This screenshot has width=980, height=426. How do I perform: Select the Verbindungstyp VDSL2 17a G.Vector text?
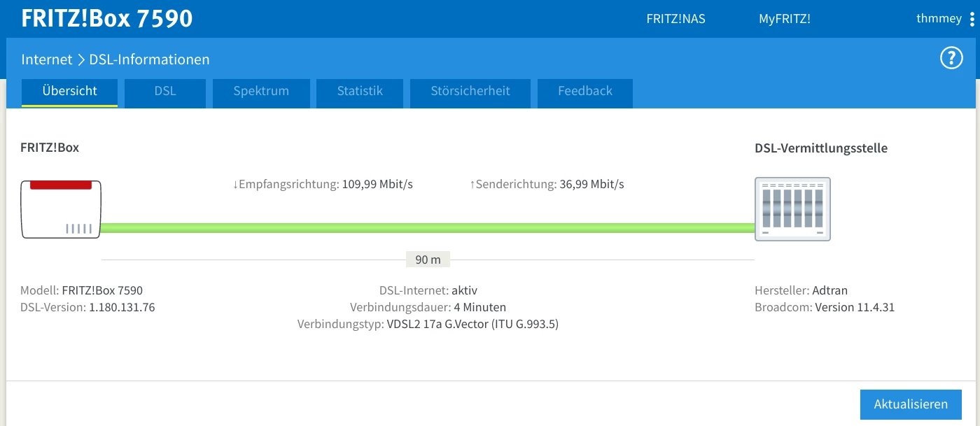coord(428,324)
